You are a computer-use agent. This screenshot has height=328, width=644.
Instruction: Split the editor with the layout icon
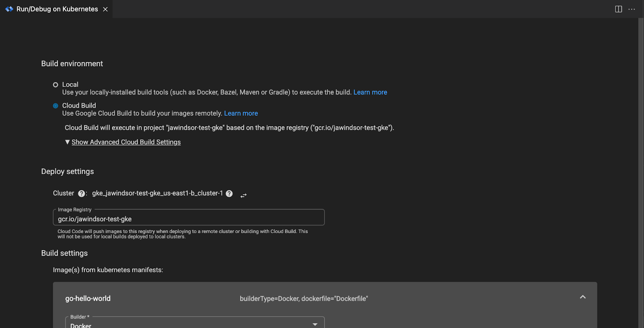(619, 9)
